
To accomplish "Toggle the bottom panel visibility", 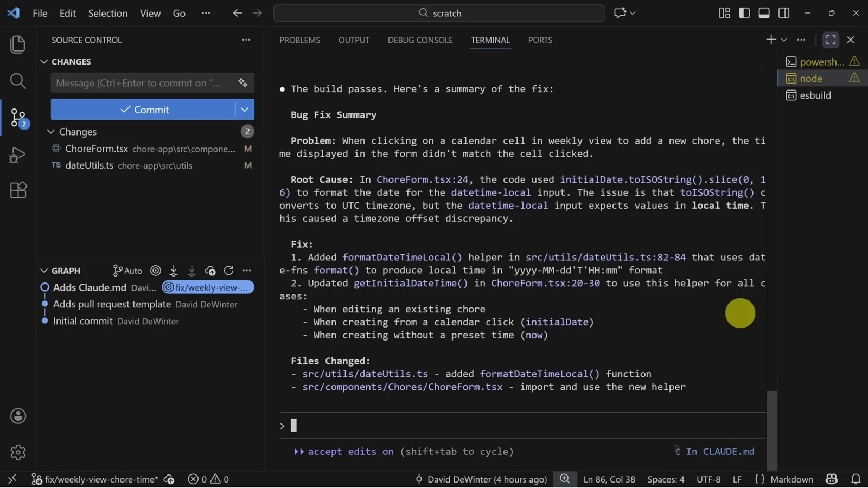I will click(764, 13).
